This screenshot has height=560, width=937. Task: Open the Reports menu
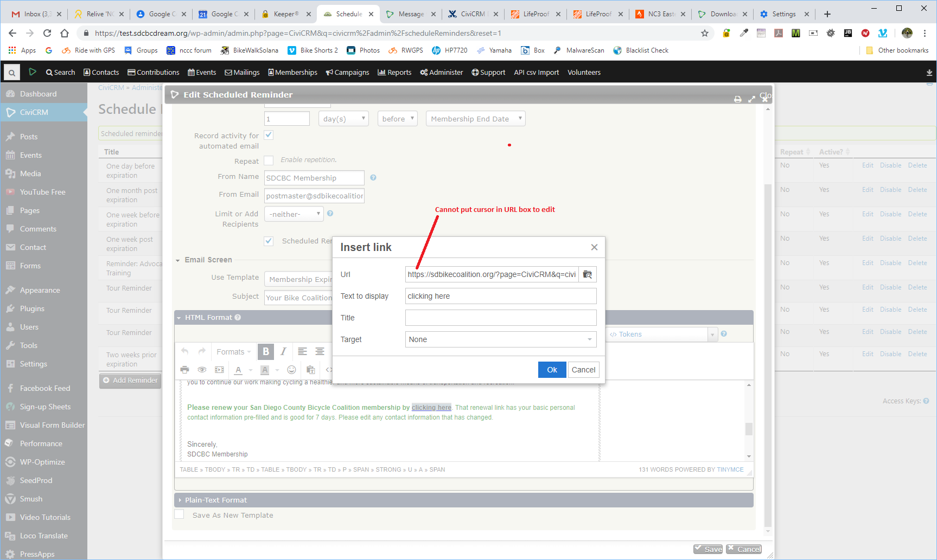tap(394, 73)
